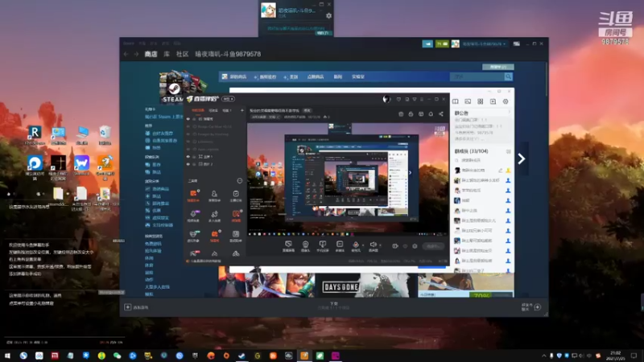Expand the 群公告 section arrow

(510, 113)
